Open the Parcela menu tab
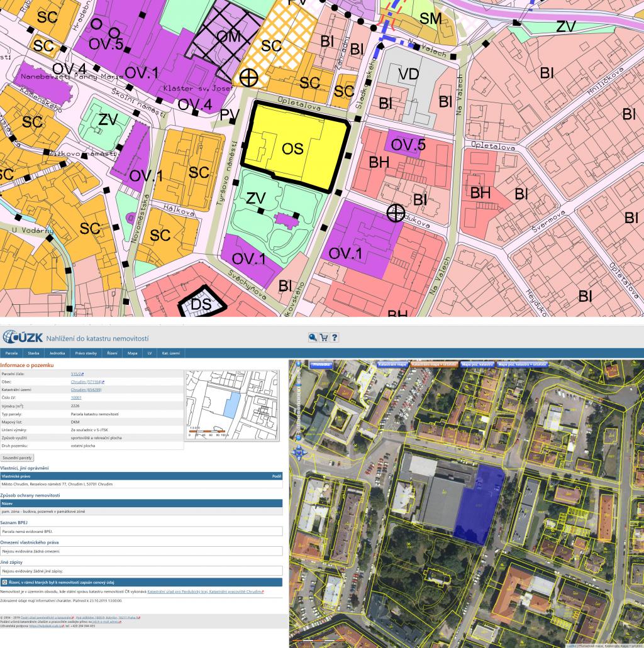Screen dimensions: 644x648 point(11,353)
